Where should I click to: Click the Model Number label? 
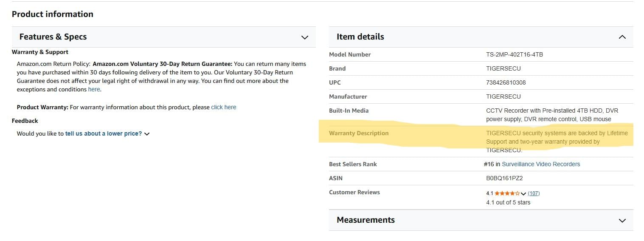350,54
